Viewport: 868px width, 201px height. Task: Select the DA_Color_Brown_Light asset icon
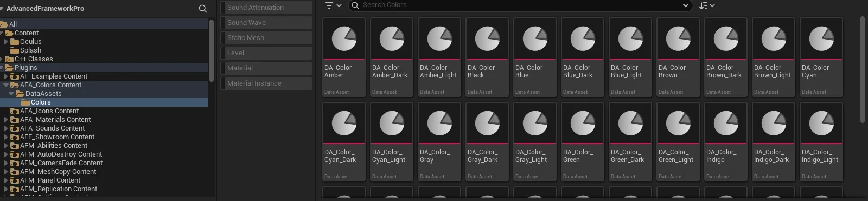click(774, 39)
